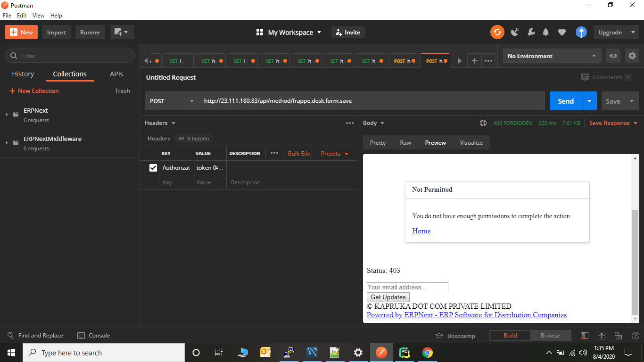This screenshot has height=362, width=644.
Task: Open the single-pane layout icon in status bar
Action: [601, 336]
